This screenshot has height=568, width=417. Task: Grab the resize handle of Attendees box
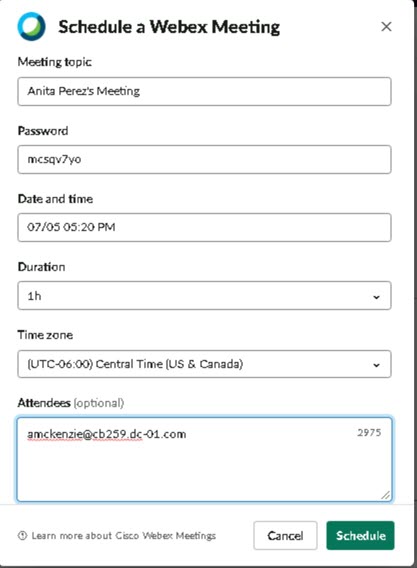385,495
